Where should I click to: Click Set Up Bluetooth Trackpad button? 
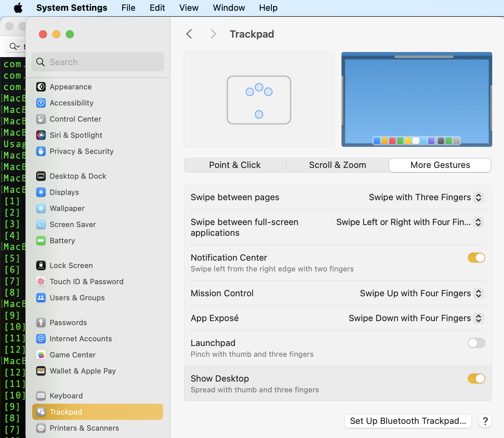pos(408,421)
